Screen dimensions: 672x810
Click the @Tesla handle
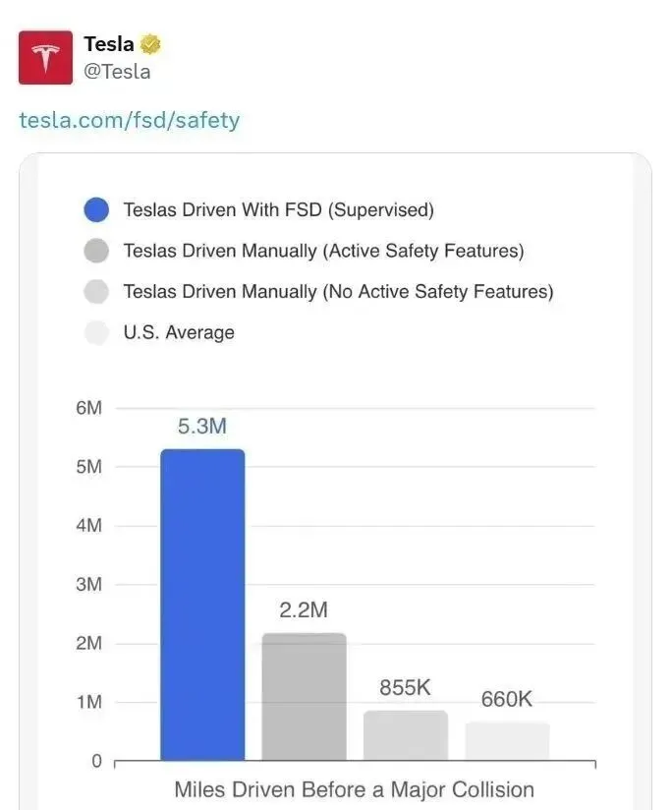(117, 71)
